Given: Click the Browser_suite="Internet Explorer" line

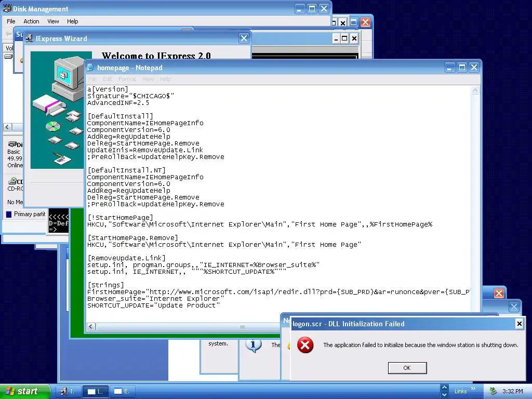Looking at the screenshot, I should click(155, 299).
